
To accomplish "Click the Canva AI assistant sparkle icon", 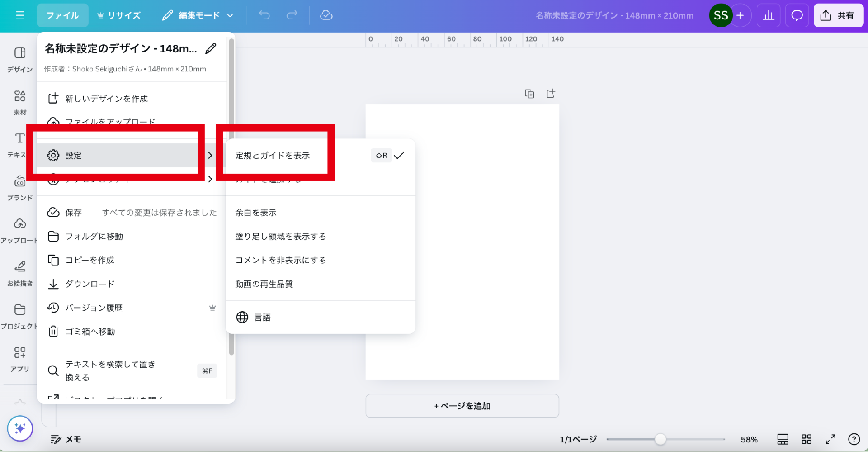I will [x=20, y=428].
